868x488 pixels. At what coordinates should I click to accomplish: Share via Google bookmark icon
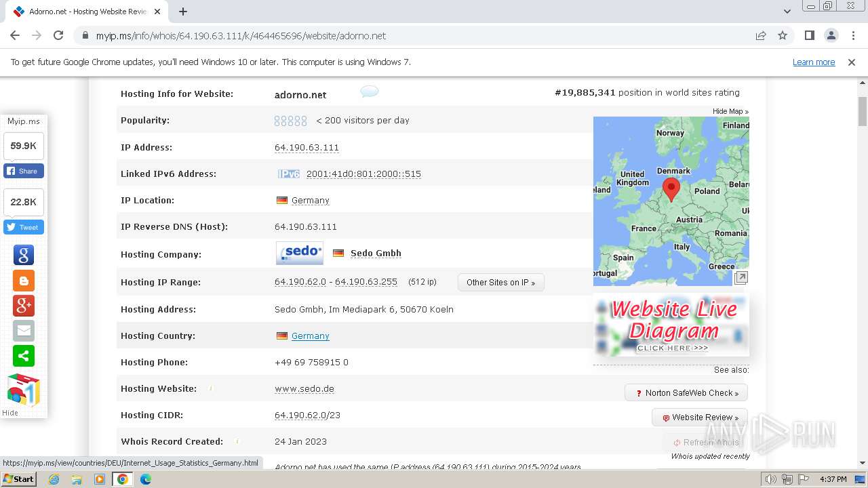pyautogui.click(x=24, y=255)
